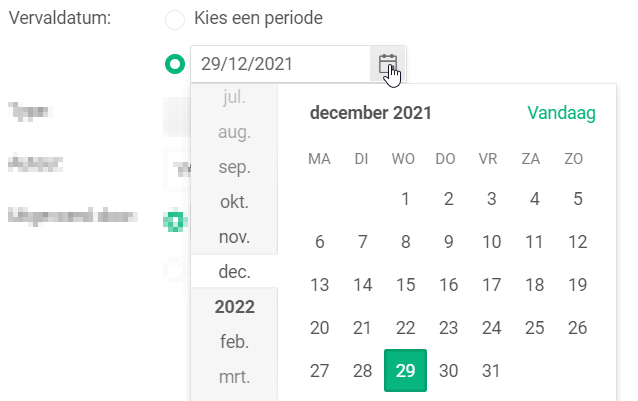Choose day 15 in the calendar
The image size is (638, 401).
[405, 285]
